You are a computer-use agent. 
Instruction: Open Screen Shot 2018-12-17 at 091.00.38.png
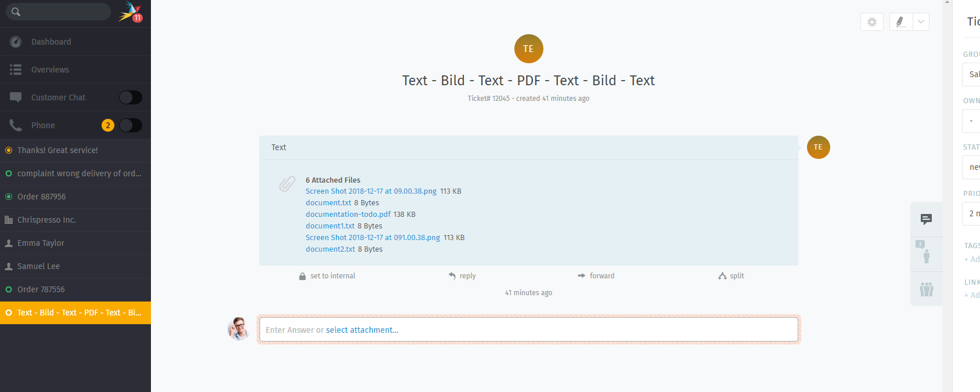[373, 238]
